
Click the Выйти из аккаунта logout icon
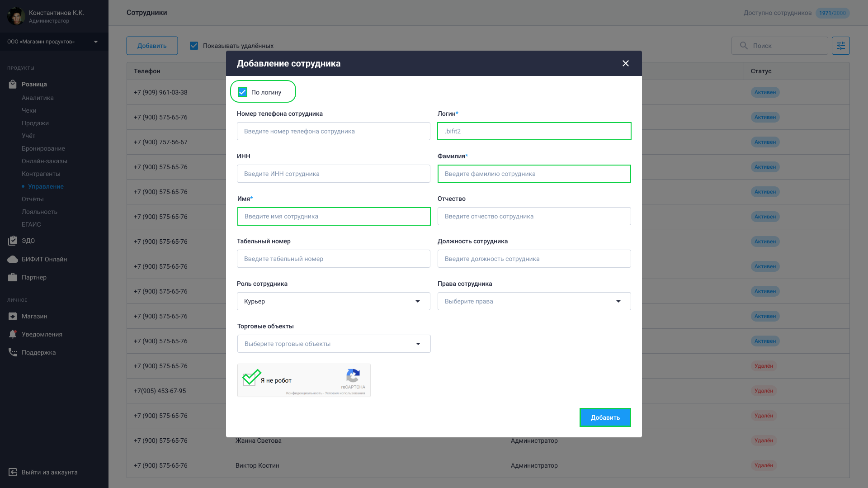[13, 472]
